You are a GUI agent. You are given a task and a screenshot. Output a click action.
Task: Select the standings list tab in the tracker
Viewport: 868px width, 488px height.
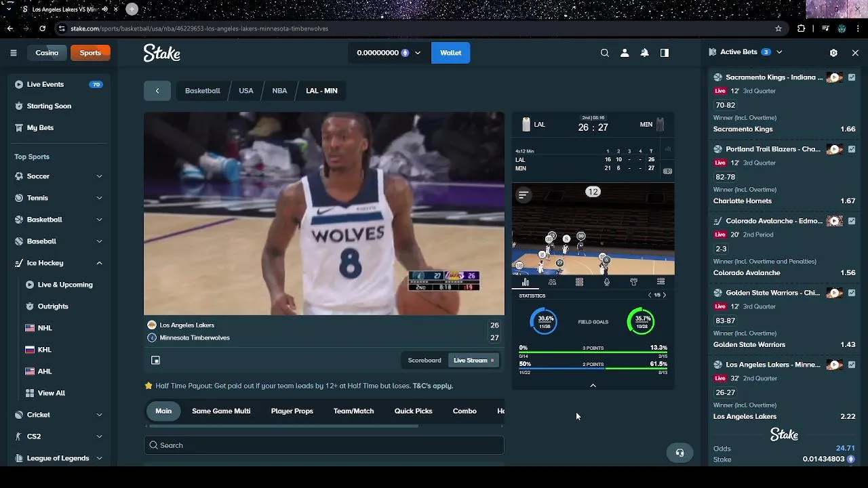click(660, 282)
